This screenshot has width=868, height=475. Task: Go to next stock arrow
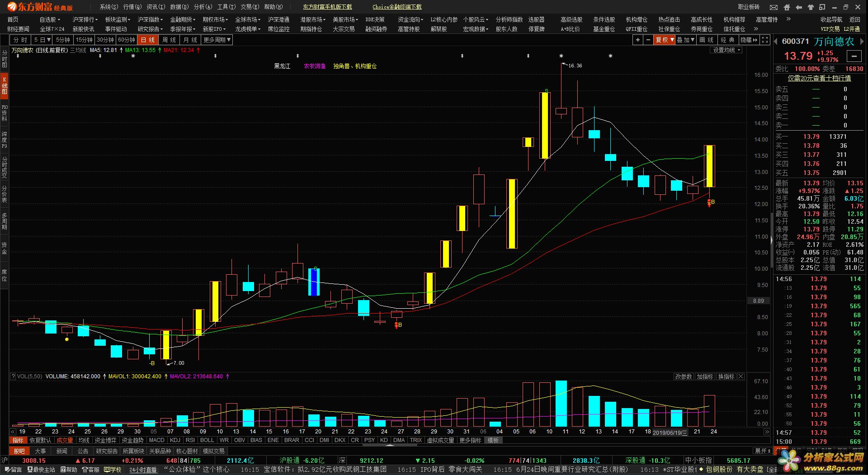tap(862, 42)
